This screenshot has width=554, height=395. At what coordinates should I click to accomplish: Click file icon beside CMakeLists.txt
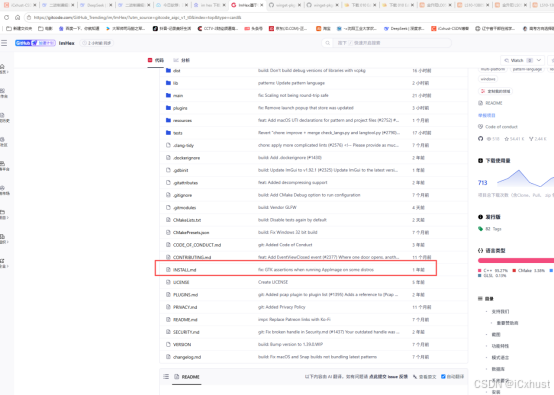pyautogui.click(x=168, y=220)
